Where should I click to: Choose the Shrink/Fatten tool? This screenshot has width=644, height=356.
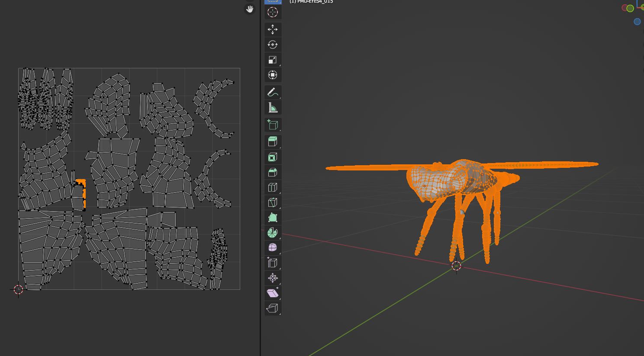point(273,278)
